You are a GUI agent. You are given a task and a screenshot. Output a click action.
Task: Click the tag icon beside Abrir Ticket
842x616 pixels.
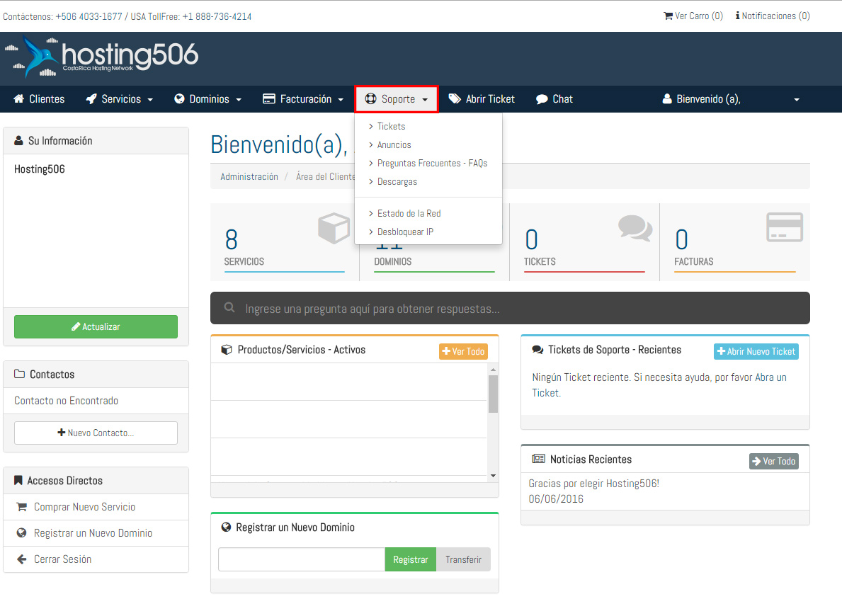click(x=455, y=99)
